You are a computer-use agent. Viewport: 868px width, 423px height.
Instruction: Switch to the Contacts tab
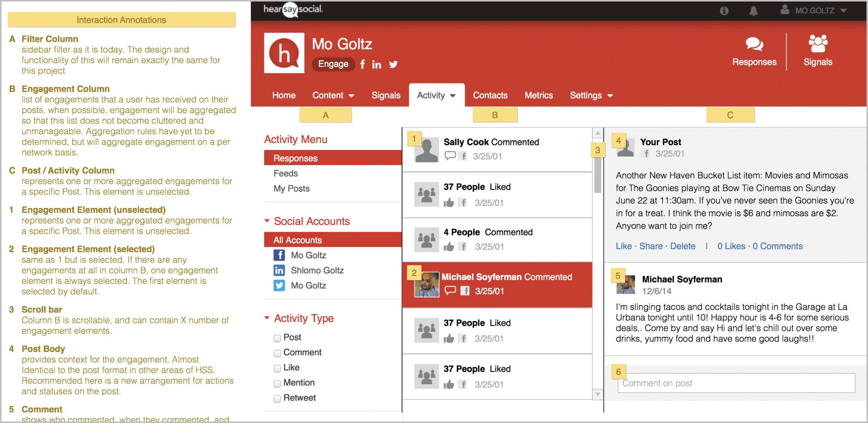(x=490, y=95)
